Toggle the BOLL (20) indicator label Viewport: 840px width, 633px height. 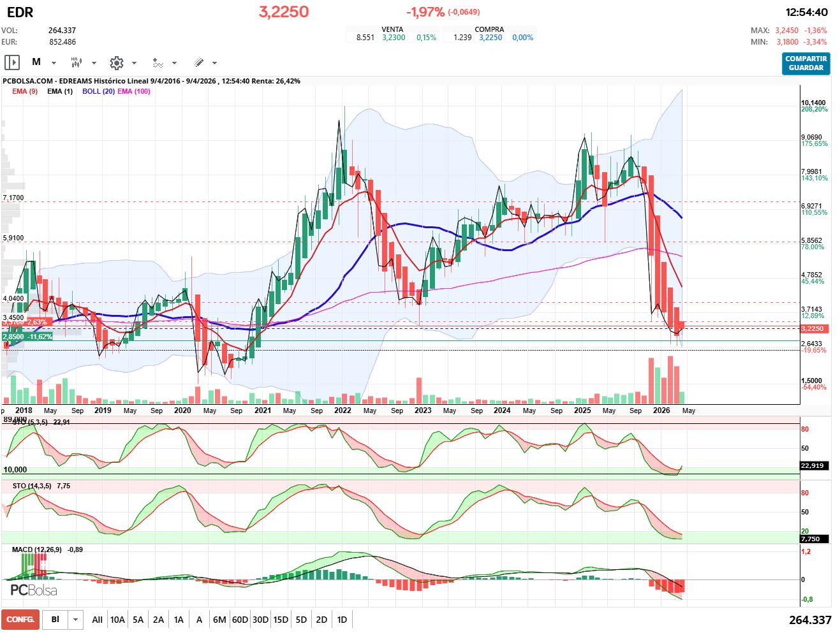tap(98, 91)
